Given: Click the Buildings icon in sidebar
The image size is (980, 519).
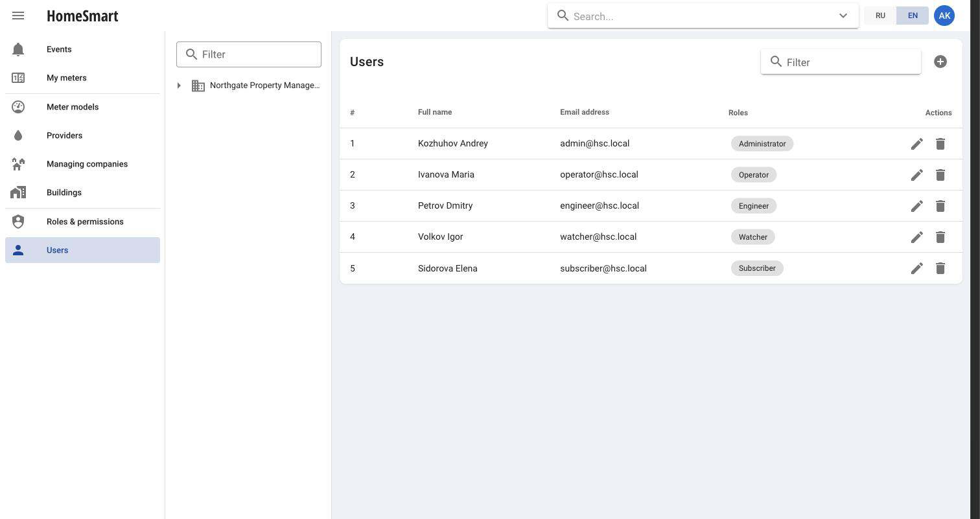Looking at the screenshot, I should 18,192.
